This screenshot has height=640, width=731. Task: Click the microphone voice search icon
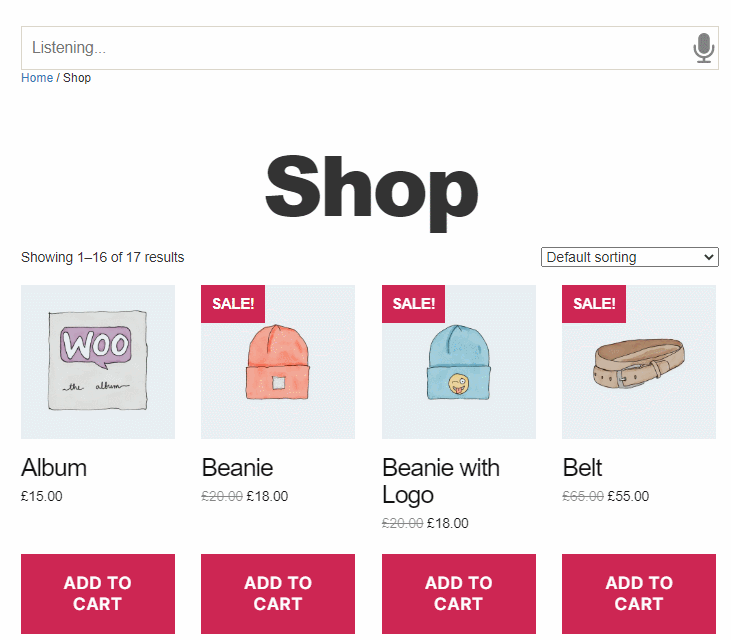click(x=703, y=48)
